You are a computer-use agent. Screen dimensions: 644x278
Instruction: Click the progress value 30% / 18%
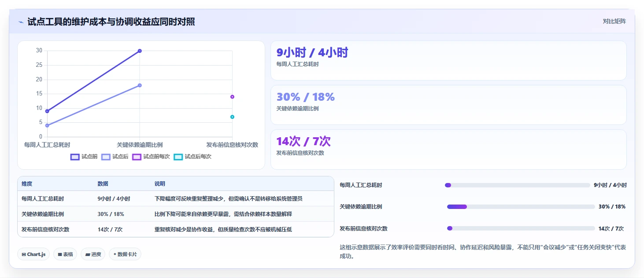(612, 207)
